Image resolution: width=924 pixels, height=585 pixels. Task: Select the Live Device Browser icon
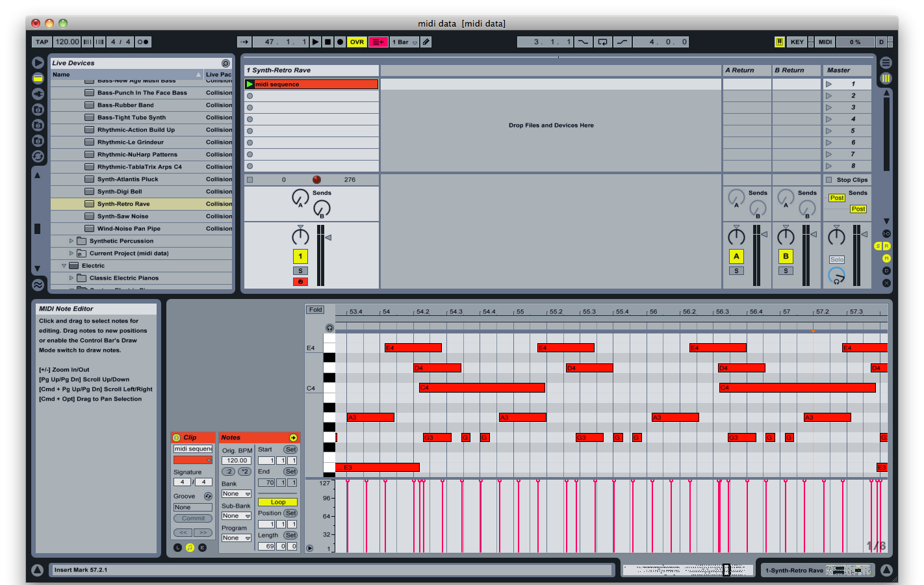point(38,78)
